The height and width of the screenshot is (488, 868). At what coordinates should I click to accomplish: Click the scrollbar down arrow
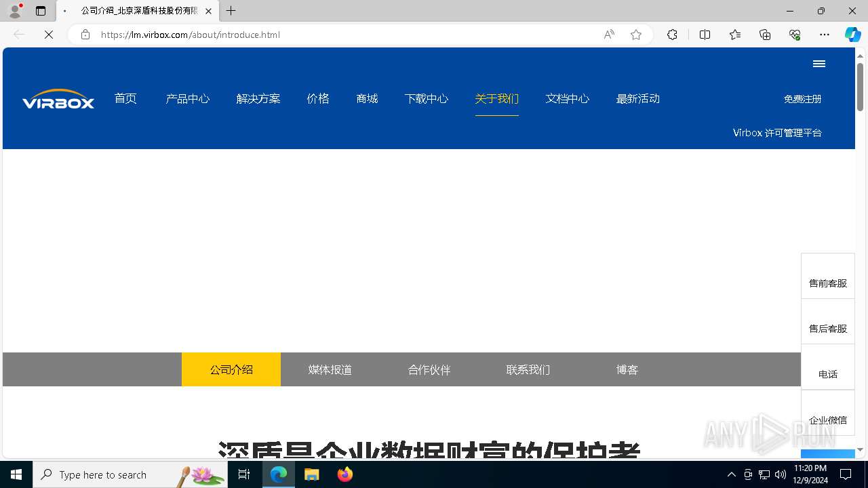click(x=861, y=449)
